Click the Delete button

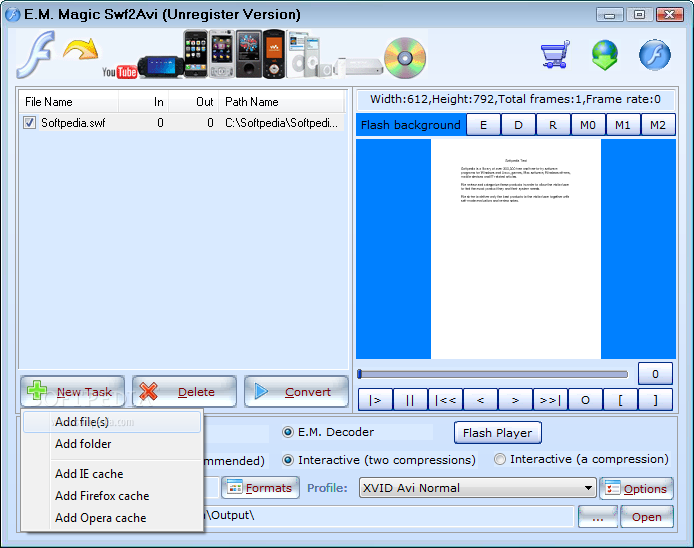point(185,392)
